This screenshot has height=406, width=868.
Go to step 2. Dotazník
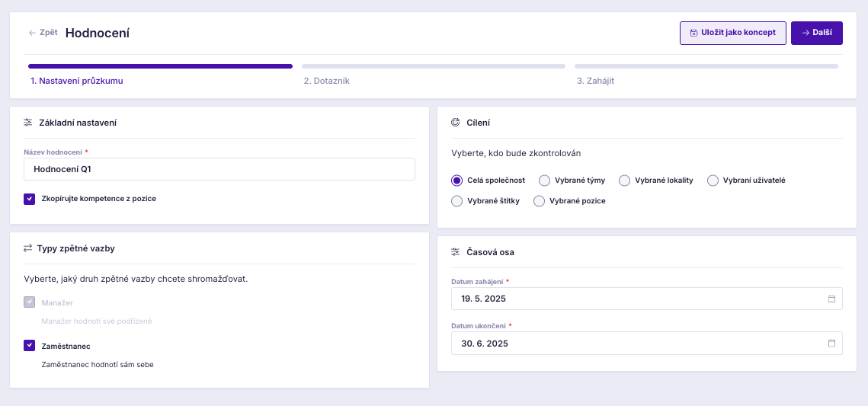point(327,81)
